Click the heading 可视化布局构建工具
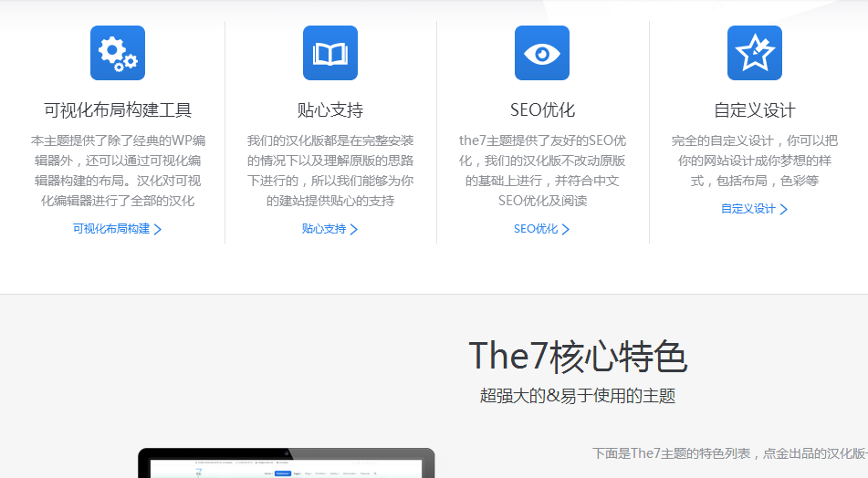Screen dimensions: 868x478 click(x=118, y=110)
